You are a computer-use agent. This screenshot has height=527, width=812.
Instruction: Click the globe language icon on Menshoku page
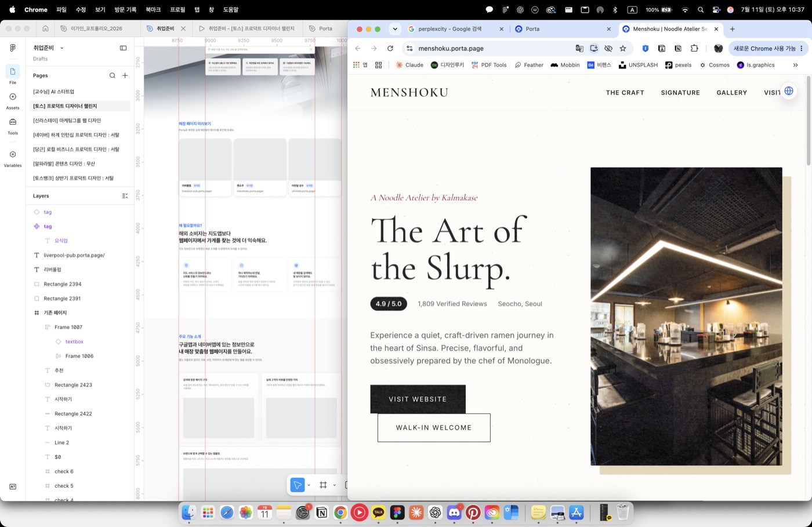coord(789,91)
